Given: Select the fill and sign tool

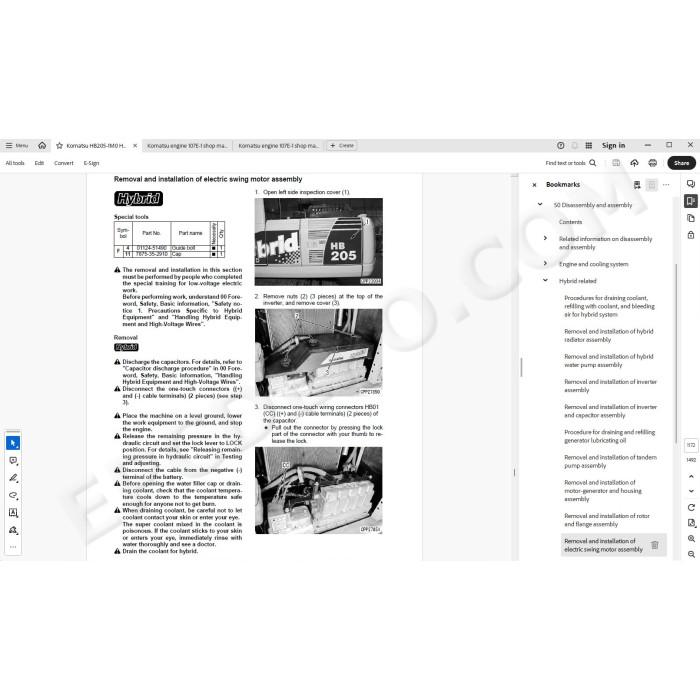Looking at the screenshot, I should (13, 530).
